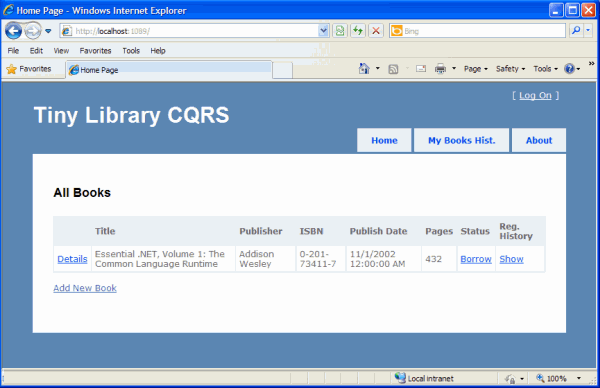
Task: Open the Home navigation tab
Action: coord(384,140)
